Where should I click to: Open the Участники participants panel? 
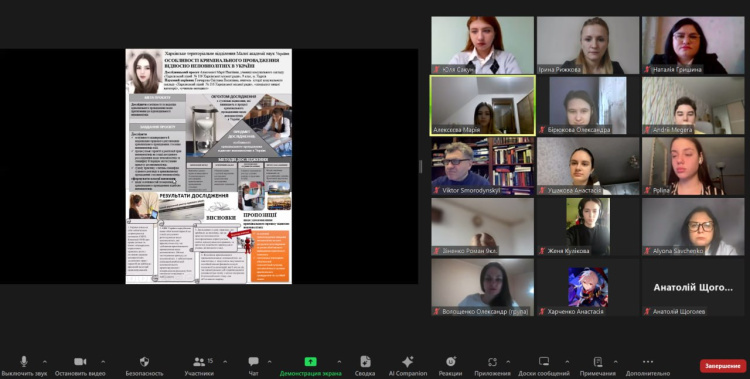tap(199, 362)
